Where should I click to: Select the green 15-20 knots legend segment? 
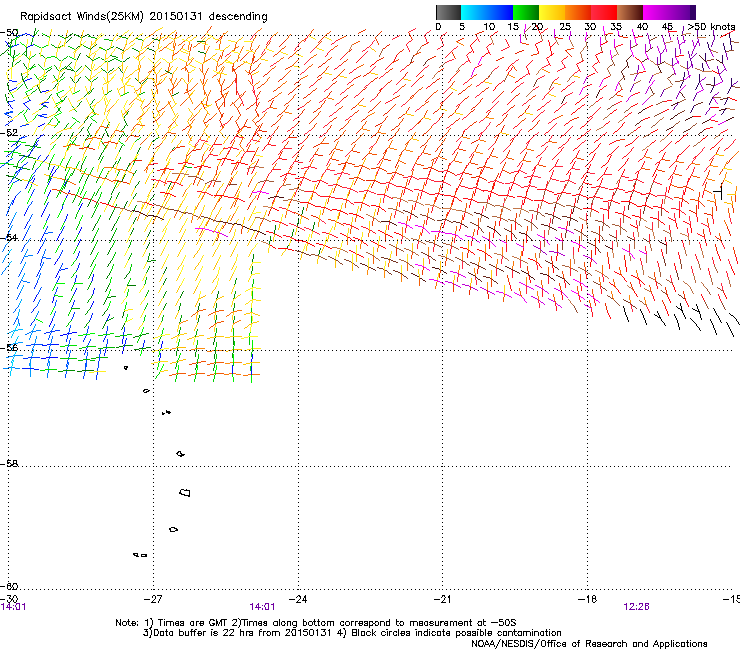pos(526,12)
